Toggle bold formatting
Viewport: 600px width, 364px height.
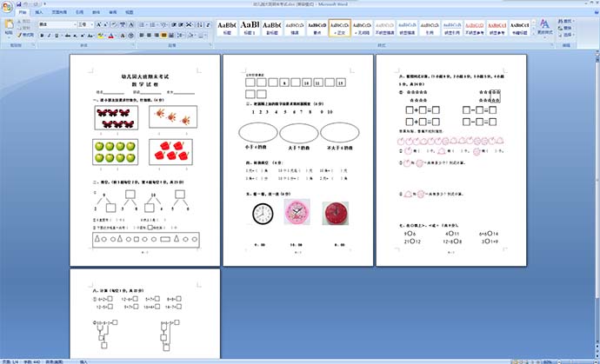click(42, 36)
